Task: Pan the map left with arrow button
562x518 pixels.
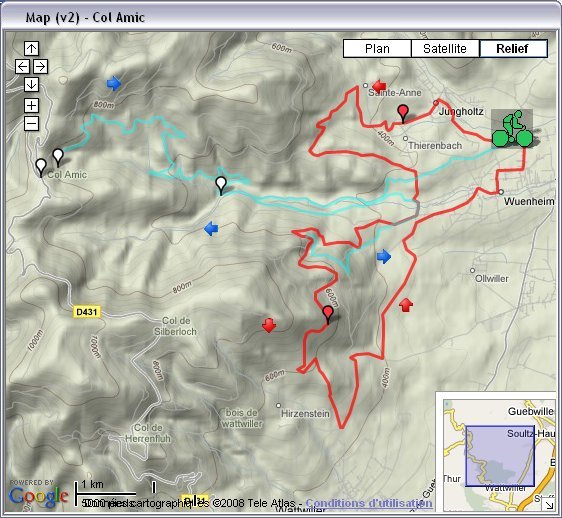Action: coord(22,67)
